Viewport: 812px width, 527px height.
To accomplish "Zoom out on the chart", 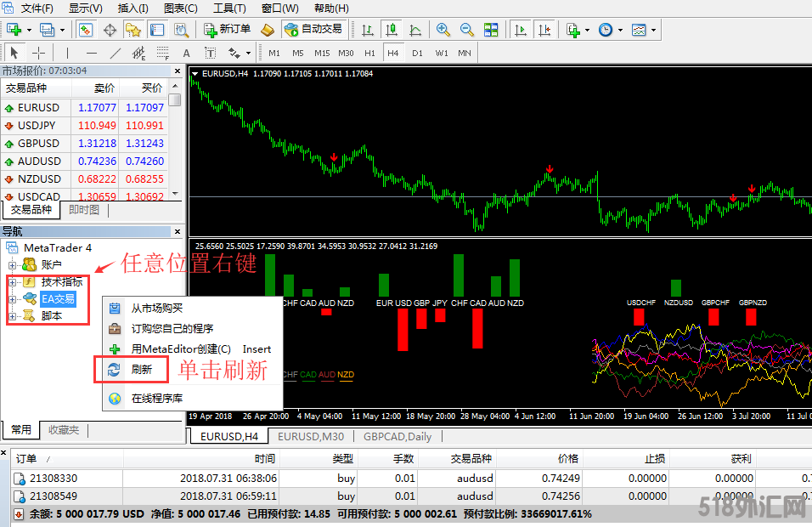I will [466, 30].
